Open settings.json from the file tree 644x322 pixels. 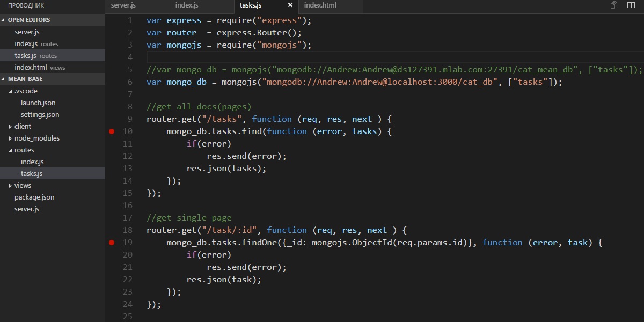(x=40, y=114)
